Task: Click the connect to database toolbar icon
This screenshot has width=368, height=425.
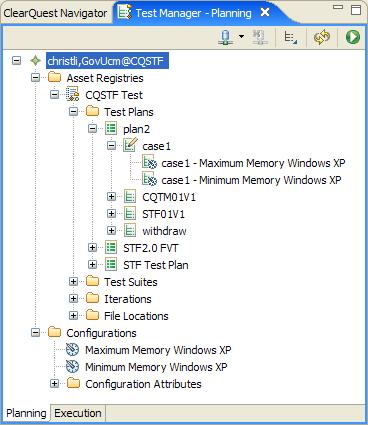Action: 226,37
